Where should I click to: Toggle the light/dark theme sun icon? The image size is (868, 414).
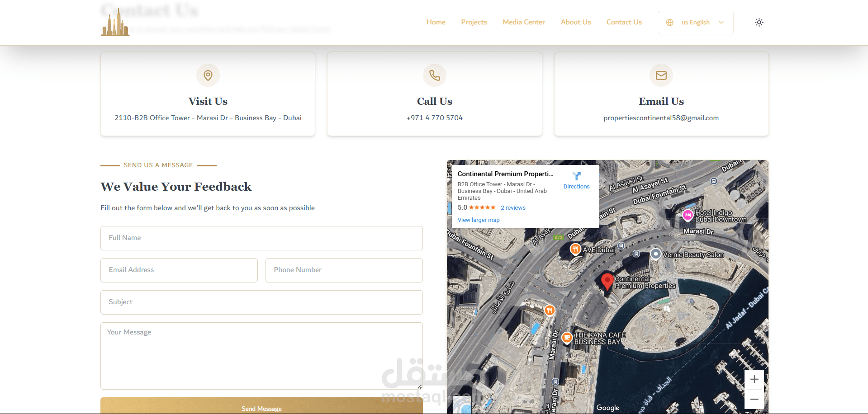tap(759, 22)
